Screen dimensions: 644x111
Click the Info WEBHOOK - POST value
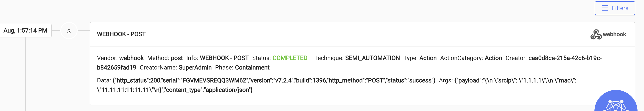pos(224,58)
